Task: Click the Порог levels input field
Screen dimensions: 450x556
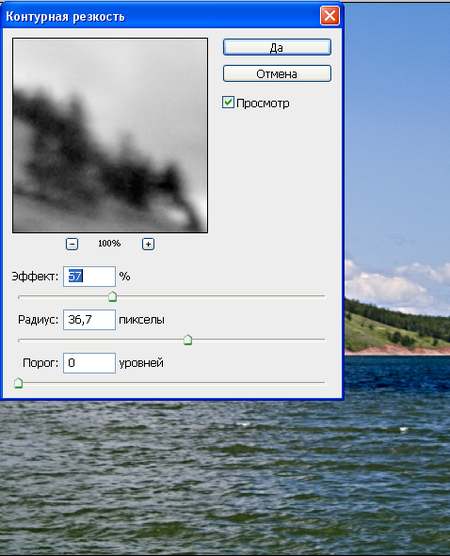Action: tap(89, 363)
